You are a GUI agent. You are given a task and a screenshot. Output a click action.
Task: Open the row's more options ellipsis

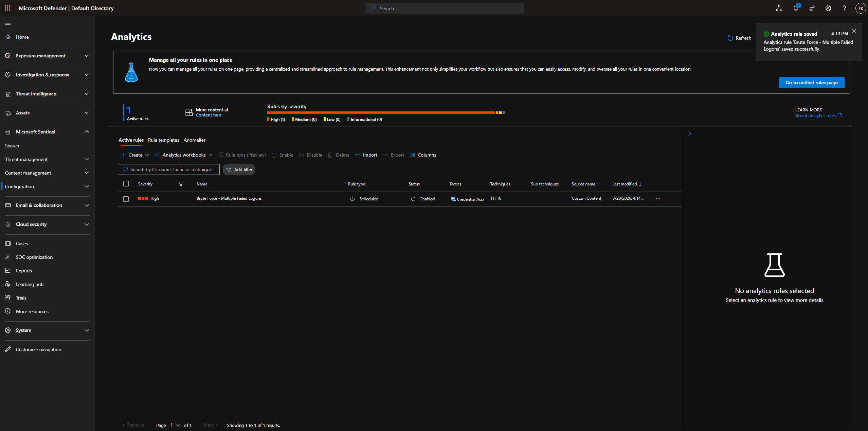point(658,199)
